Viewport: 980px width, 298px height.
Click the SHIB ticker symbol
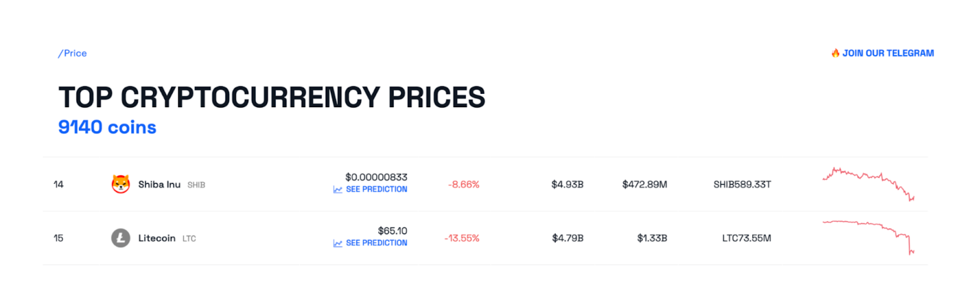[196, 185]
